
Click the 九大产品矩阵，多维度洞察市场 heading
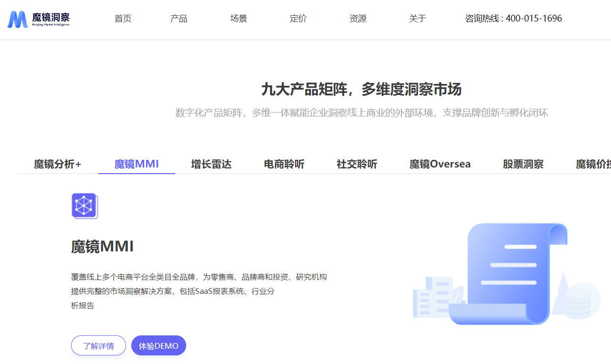(x=361, y=89)
